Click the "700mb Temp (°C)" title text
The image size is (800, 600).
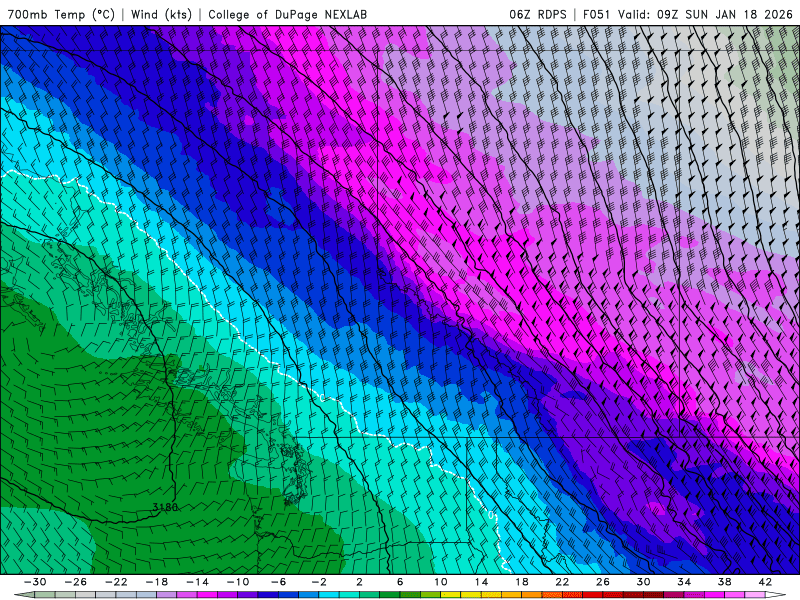click(x=61, y=14)
